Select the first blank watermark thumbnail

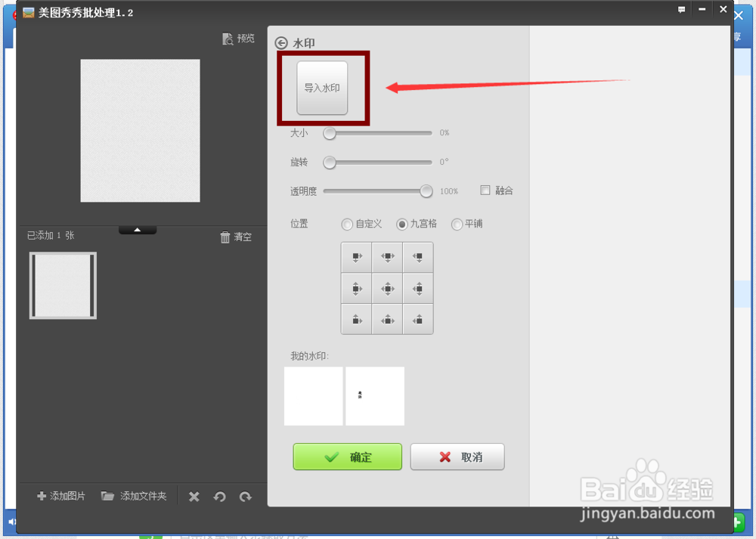[x=314, y=396]
